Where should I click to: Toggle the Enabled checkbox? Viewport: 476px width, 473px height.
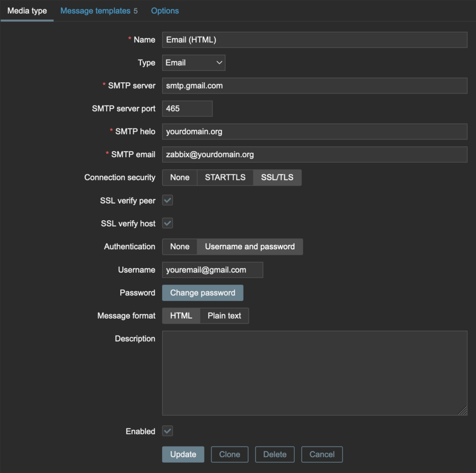click(x=167, y=431)
